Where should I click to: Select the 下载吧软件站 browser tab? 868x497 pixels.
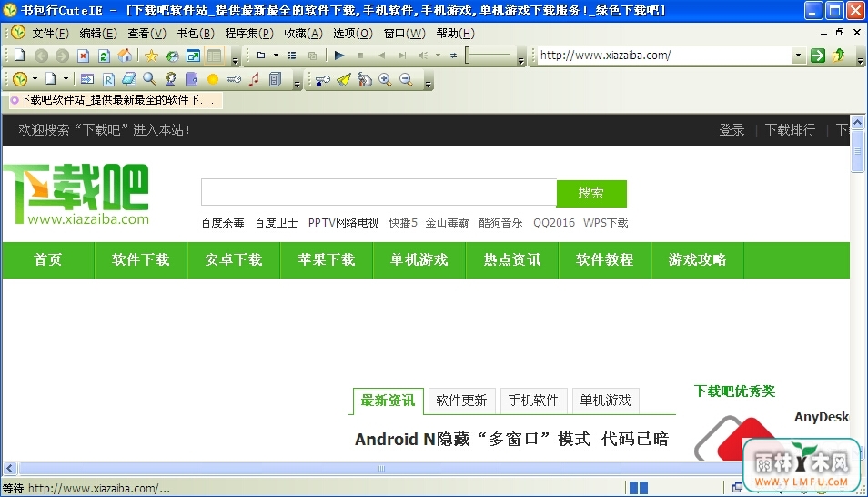click(x=116, y=100)
